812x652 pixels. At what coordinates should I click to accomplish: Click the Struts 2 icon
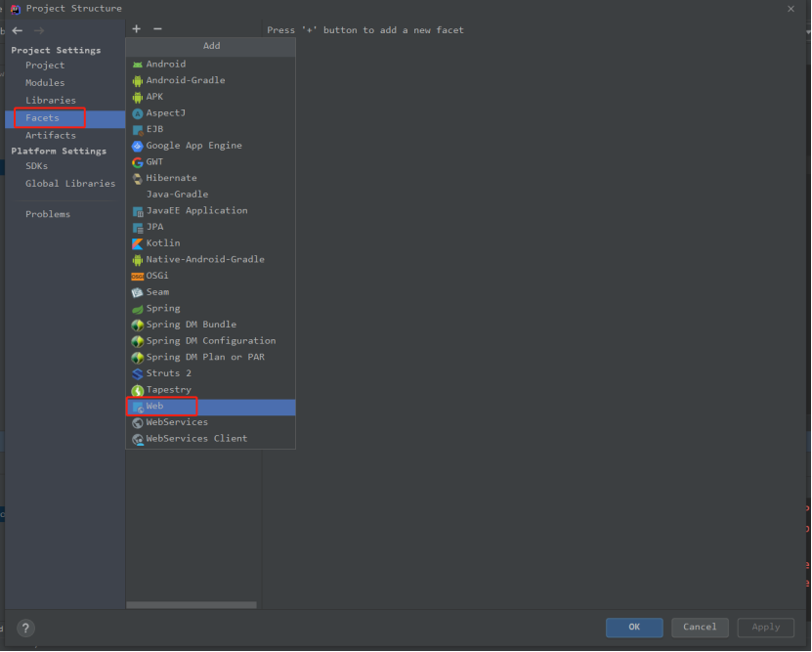(x=137, y=374)
